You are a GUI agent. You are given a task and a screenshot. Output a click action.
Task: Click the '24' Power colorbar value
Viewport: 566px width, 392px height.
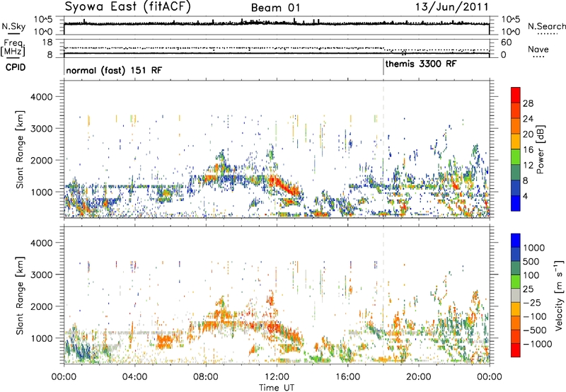[528, 119]
